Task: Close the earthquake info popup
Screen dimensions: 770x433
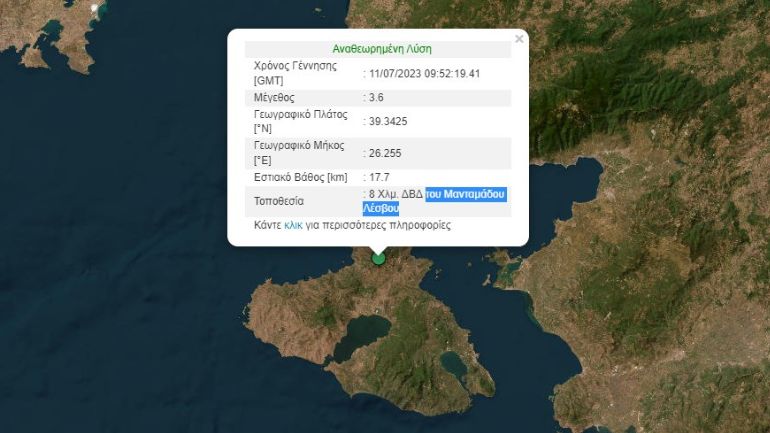Action: pyautogui.click(x=519, y=39)
